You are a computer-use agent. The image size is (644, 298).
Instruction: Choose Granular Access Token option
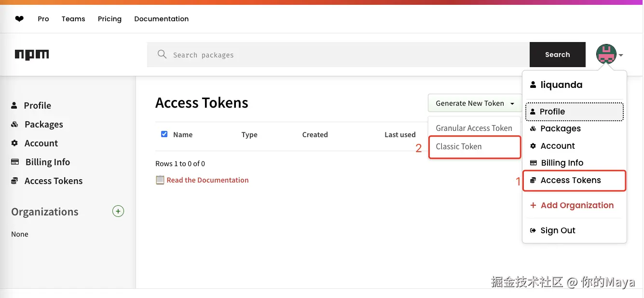474,128
